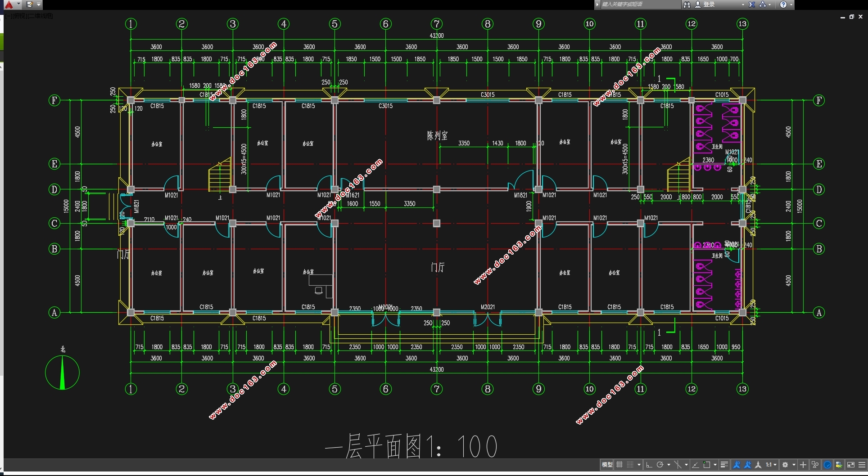868x476 pixels.
Task: Toggle the drawing grid display
Action: (619, 465)
